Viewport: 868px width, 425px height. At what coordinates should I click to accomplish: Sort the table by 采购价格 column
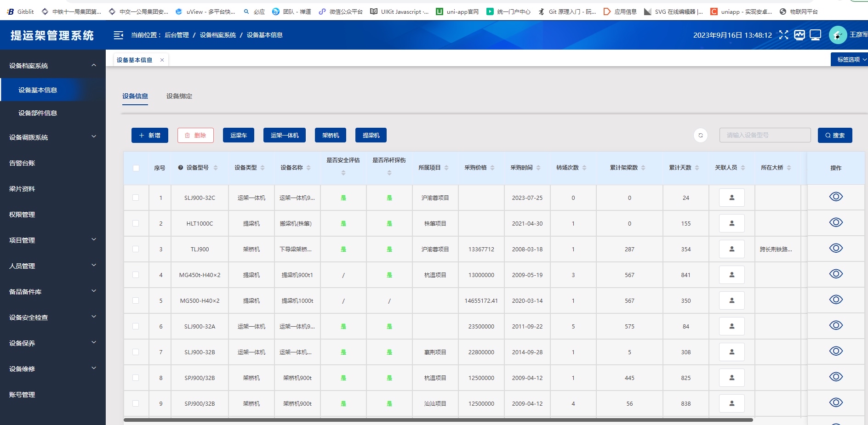(x=492, y=168)
